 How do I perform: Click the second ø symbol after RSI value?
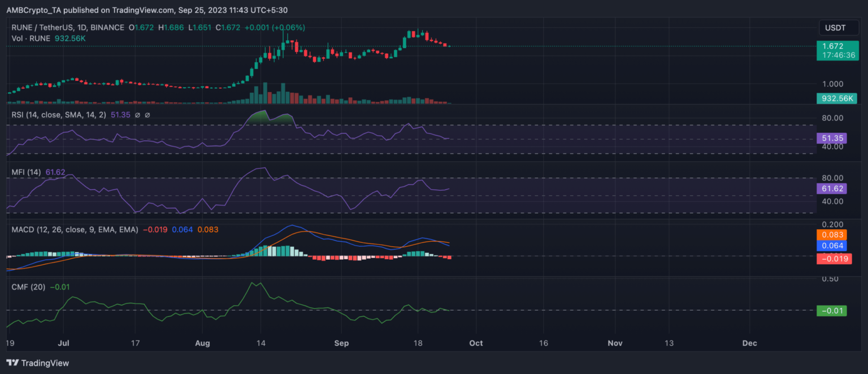[147, 115]
